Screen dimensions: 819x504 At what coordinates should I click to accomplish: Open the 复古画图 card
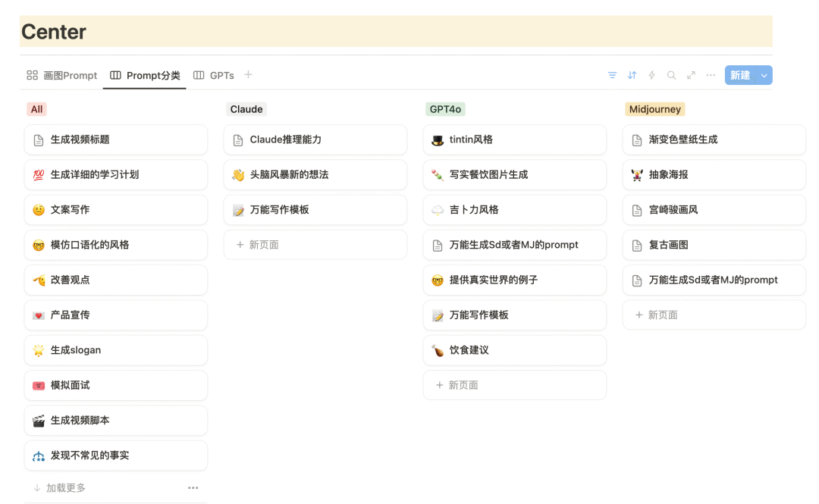tap(714, 245)
